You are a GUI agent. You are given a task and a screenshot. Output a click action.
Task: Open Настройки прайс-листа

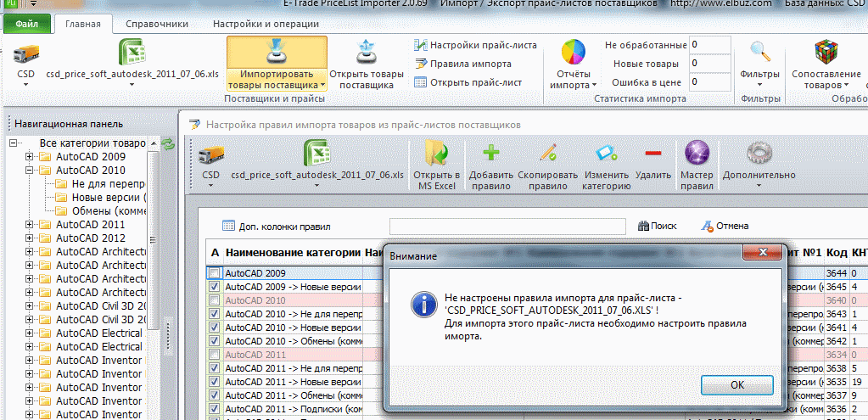pos(476,45)
